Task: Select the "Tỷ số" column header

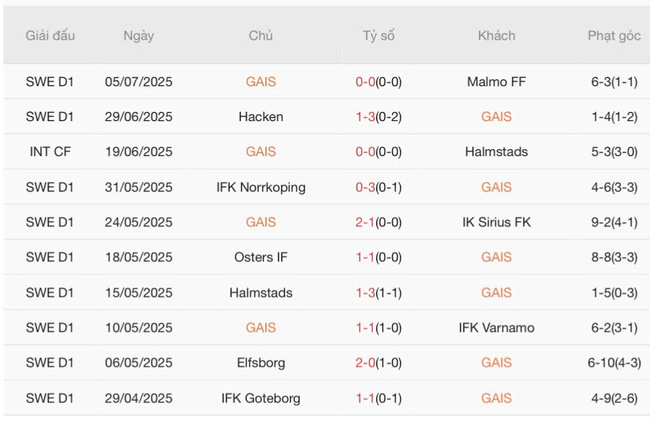Action: pos(379,36)
